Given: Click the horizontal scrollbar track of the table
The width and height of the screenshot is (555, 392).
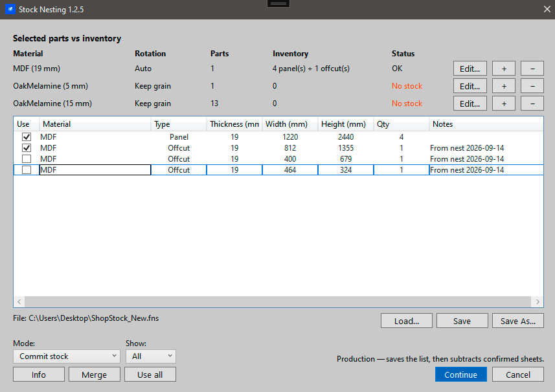Looking at the screenshot, I should [x=278, y=301].
